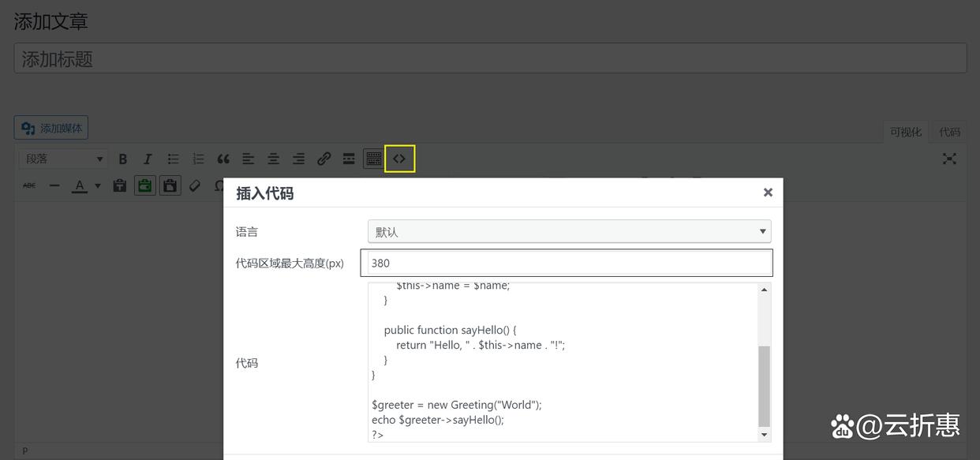Open the 语言 dropdown in the dialog

pos(568,231)
